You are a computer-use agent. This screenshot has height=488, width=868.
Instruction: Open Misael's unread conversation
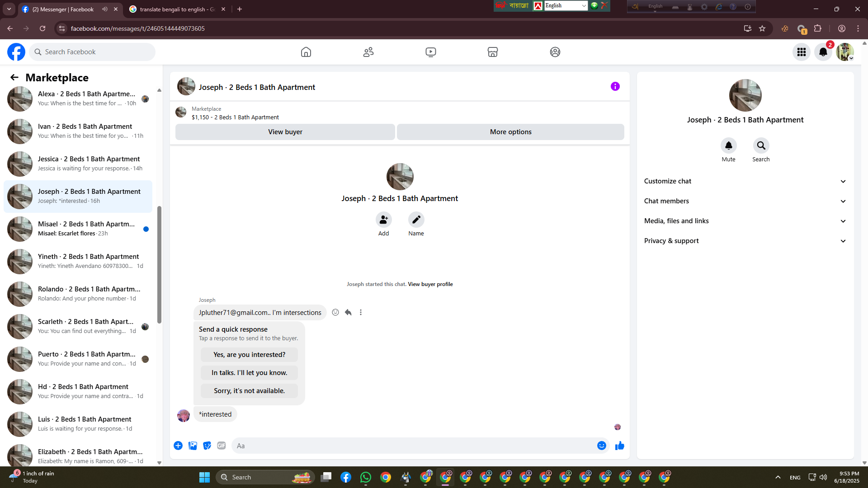[x=78, y=229]
